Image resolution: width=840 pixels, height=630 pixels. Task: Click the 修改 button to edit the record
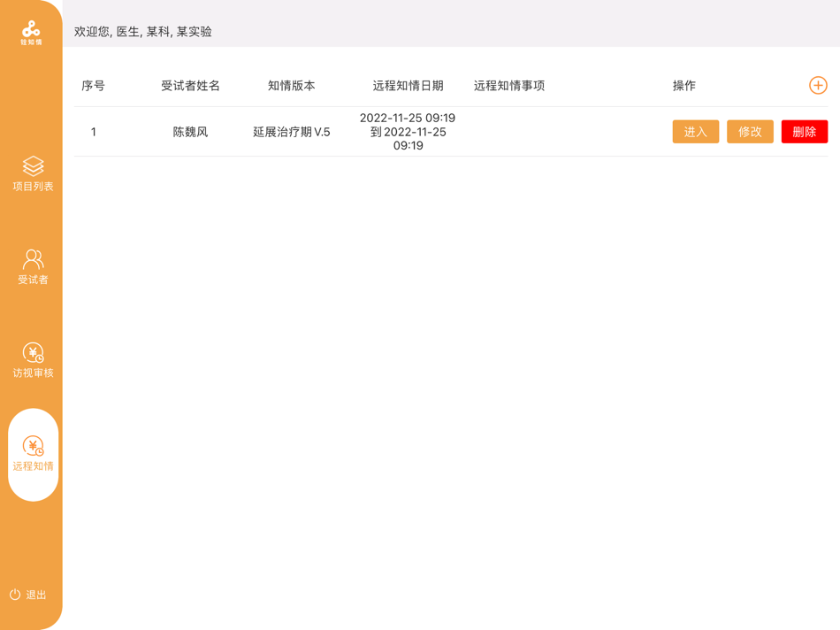[x=750, y=131]
